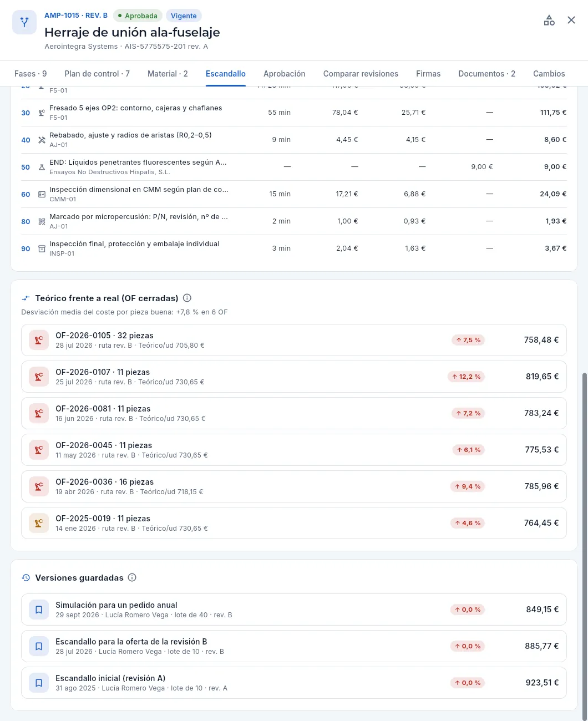Image resolution: width=588 pixels, height=721 pixels.
Task: Click bookmark icon of Simulación para un pedido anual
Action: [x=39, y=610]
